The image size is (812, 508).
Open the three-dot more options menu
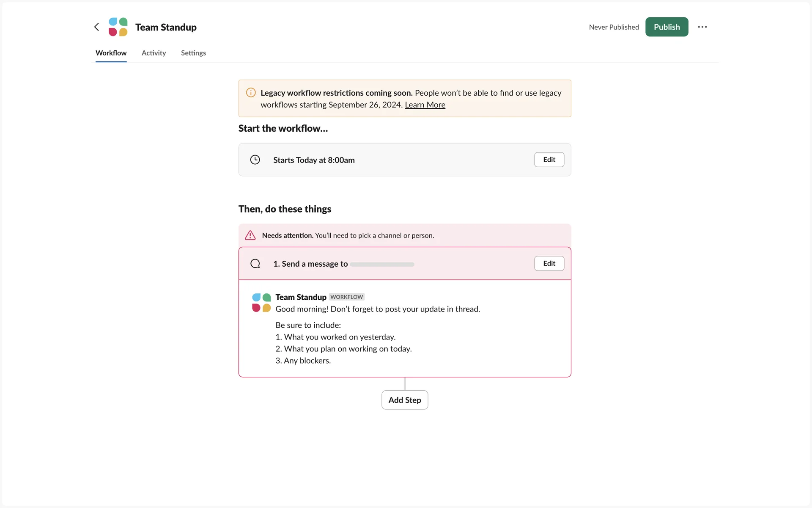coord(702,27)
